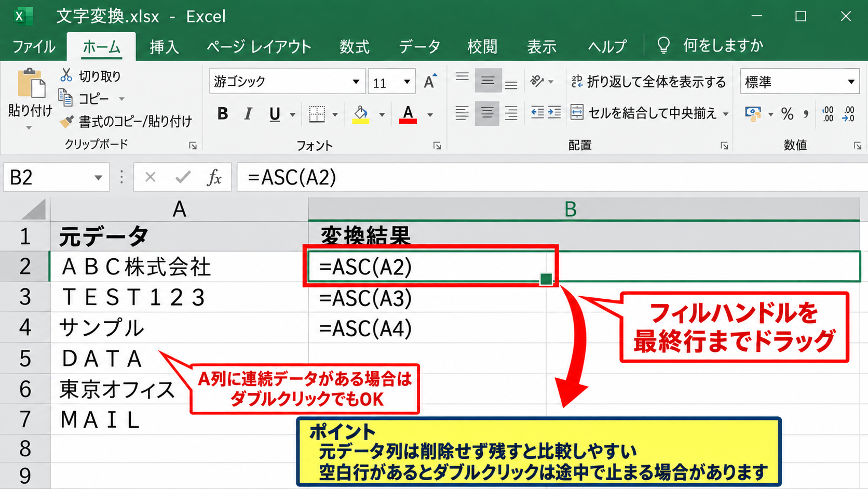Apply middle vertical alignment
Screen dimensions: 868x489
point(487,81)
